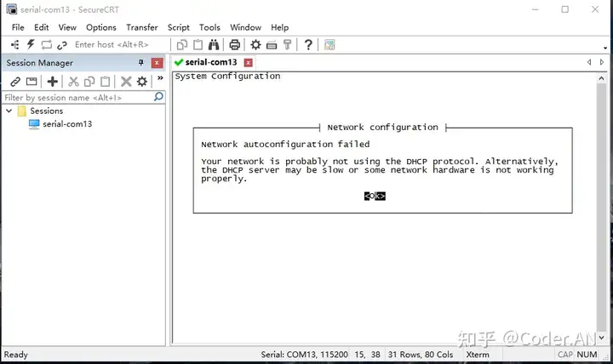Viewport: 613px width, 364px height.
Task: Click the Keymap Editor keyboard icon
Action: click(x=272, y=45)
